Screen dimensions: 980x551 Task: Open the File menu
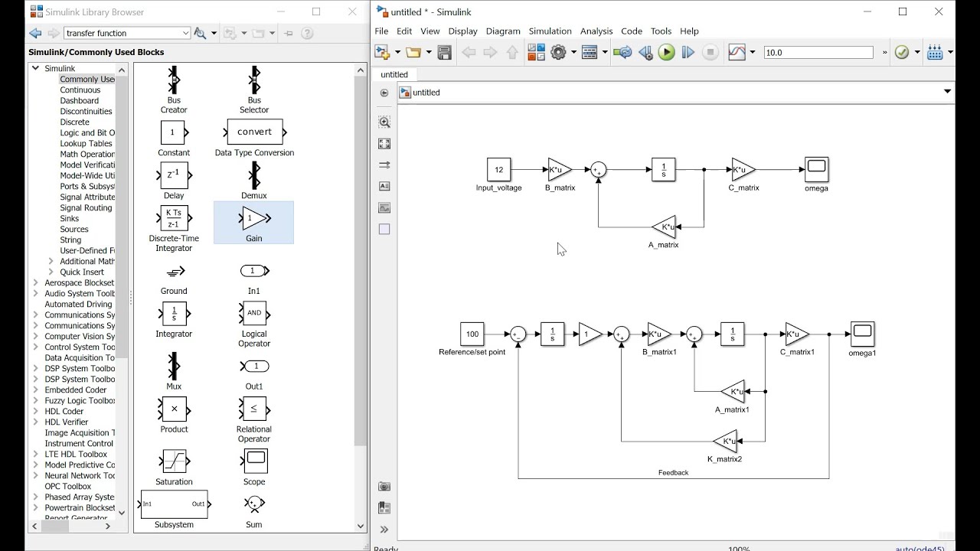381,31
